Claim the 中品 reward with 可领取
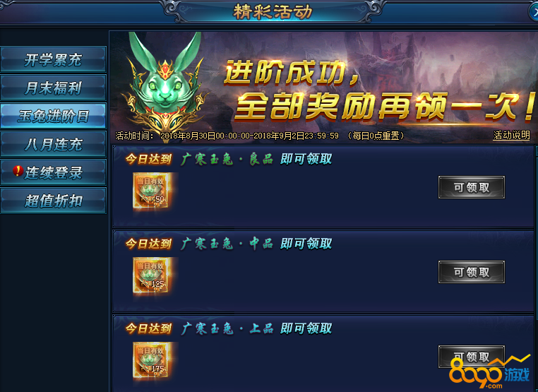The width and height of the screenshot is (538, 392). click(472, 272)
